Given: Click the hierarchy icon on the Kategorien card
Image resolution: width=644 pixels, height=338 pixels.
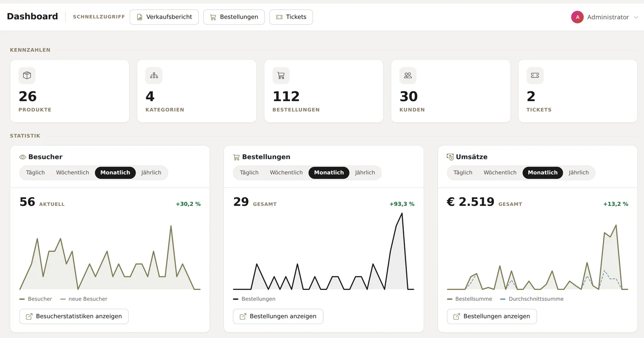Looking at the screenshot, I should [154, 76].
